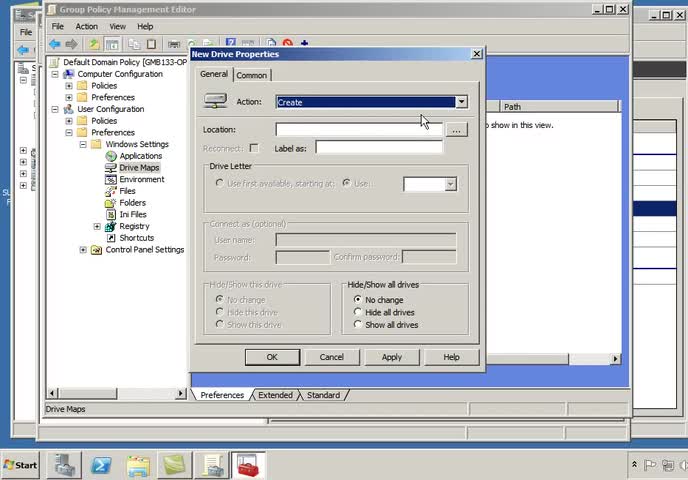Image resolution: width=688 pixels, height=480 pixels.
Task: Collapse the Windows Settings folder
Action: 83,144
